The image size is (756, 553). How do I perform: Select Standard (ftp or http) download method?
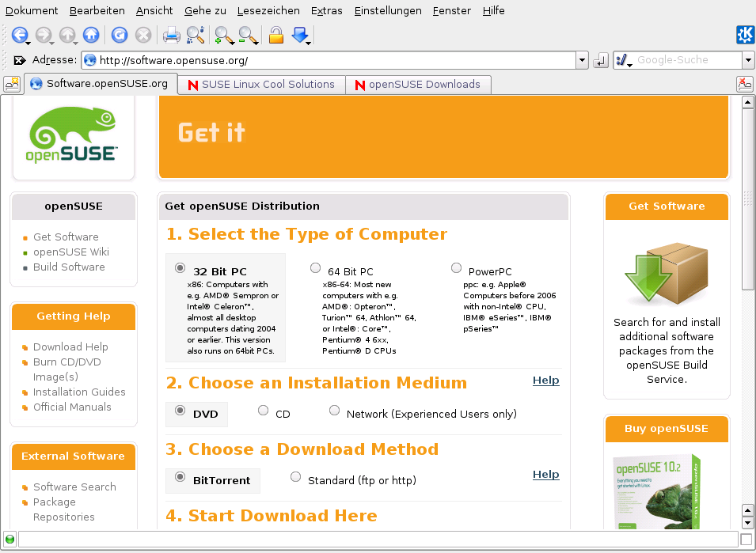pos(295,477)
